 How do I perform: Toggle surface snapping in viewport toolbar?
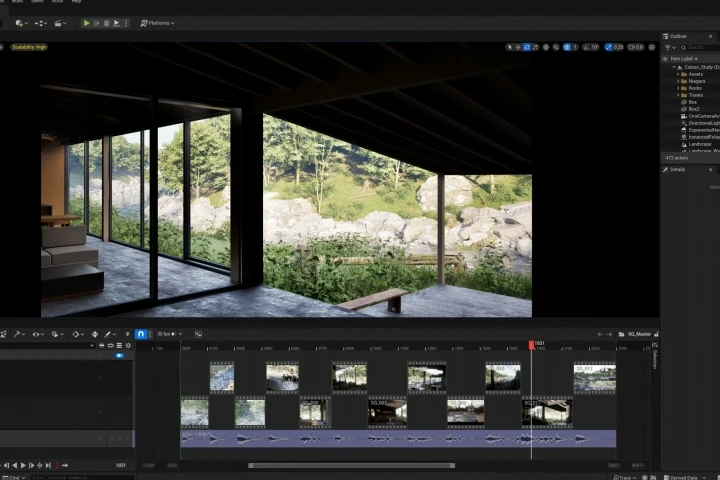[x=556, y=47]
